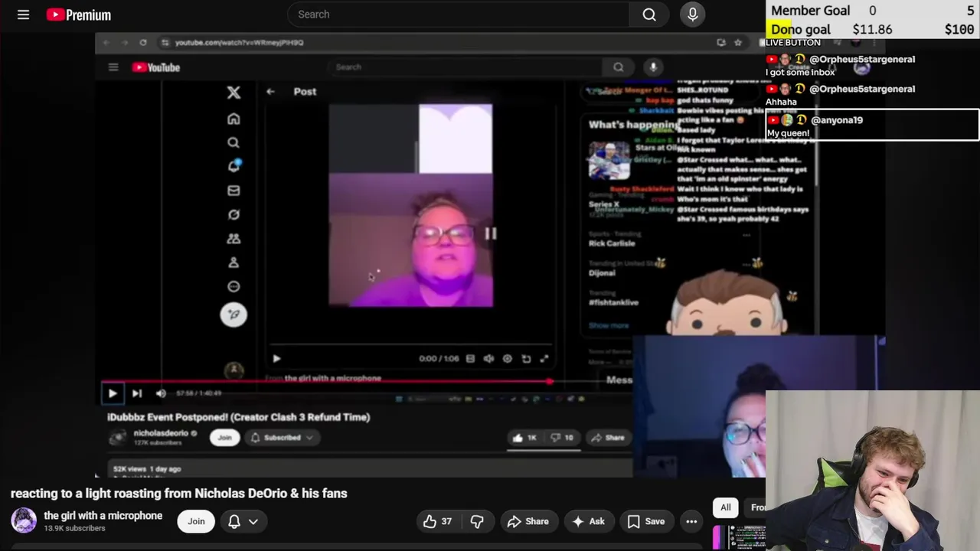Go to YouTube Premium home via logo
The height and width of the screenshot is (551, 980).
pyautogui.click(x=78, y=15)
